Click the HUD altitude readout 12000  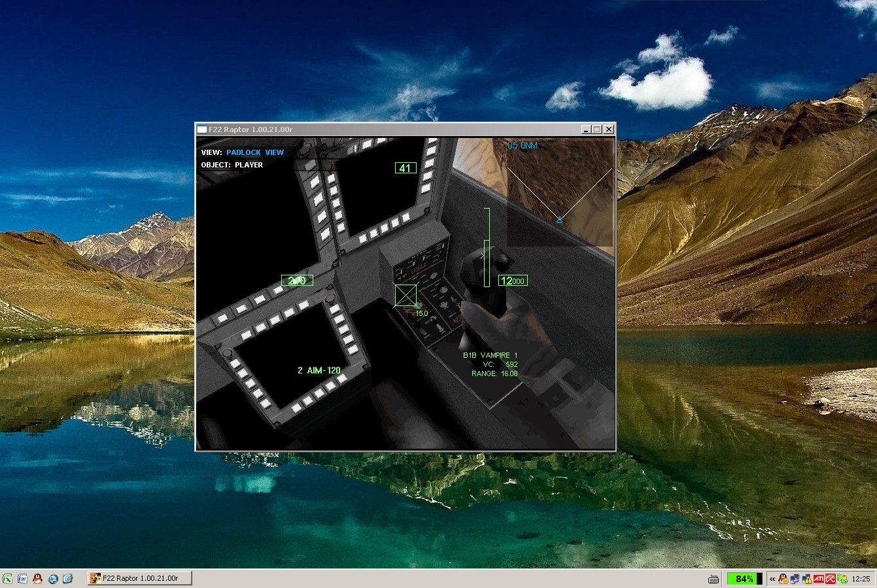click(513, 281)
